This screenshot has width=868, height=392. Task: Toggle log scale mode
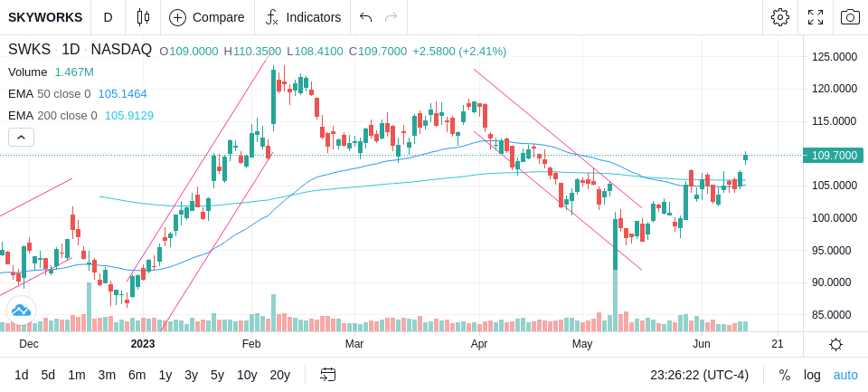(x=812, y=376)
